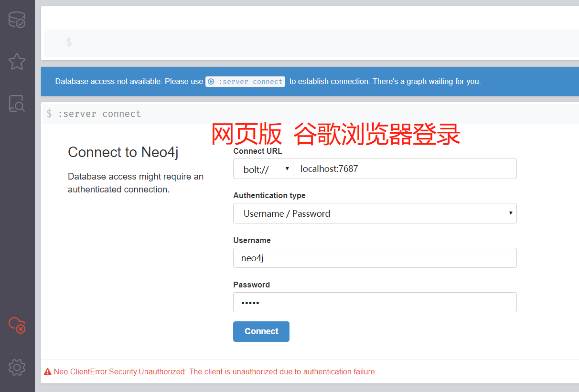Focus the Username input field
The width and height of the screenshot is (579, 392).
pos(375,258)
